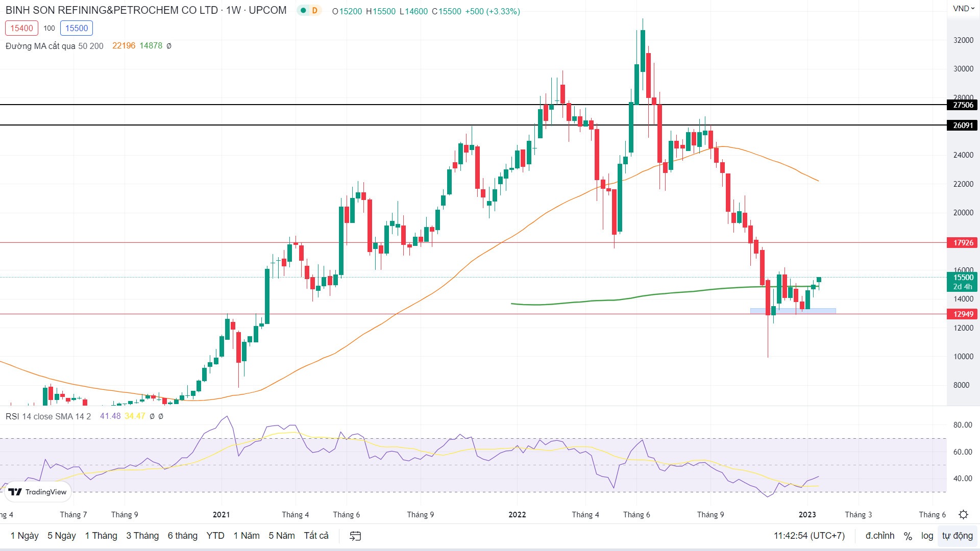980x551 pixels.
Task: Click the green MA value 14878
Action: [x=151, y=45]
